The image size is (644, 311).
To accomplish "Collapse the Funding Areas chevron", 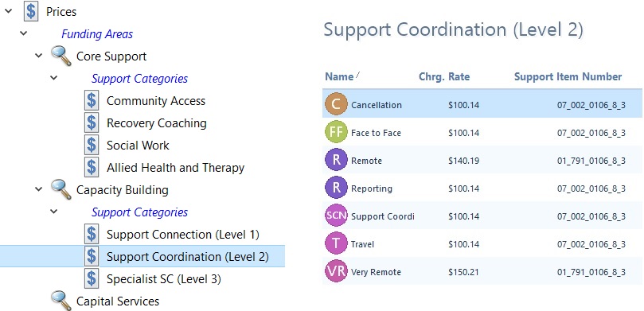I will pyautogui.click(x=23, y=33).
